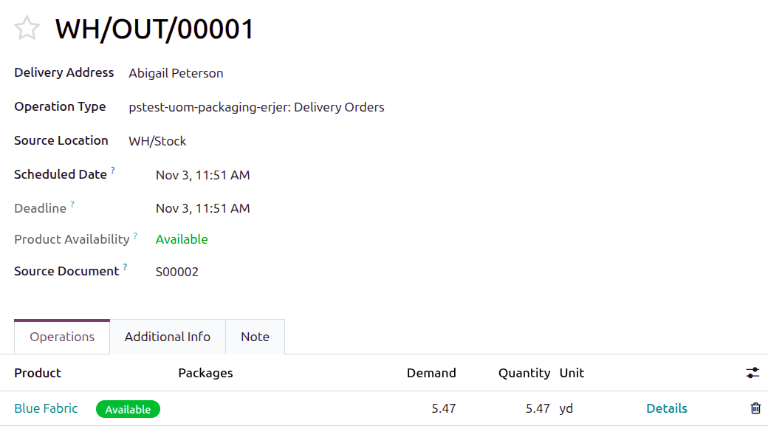Viewport: 768px width, 429px height.
Task: Edit the Scheduled Date field
Action: pos(203,175)
